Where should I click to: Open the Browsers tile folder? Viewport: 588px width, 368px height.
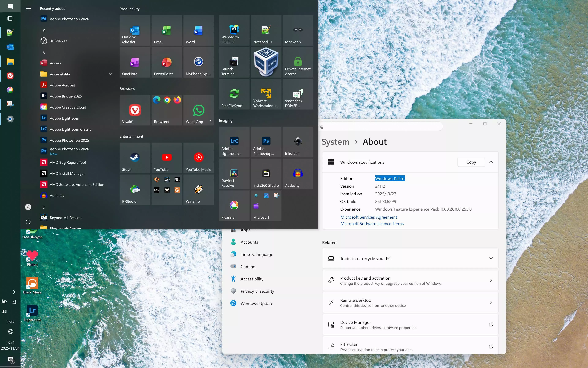pyautogui.click(x=167, y=110)
